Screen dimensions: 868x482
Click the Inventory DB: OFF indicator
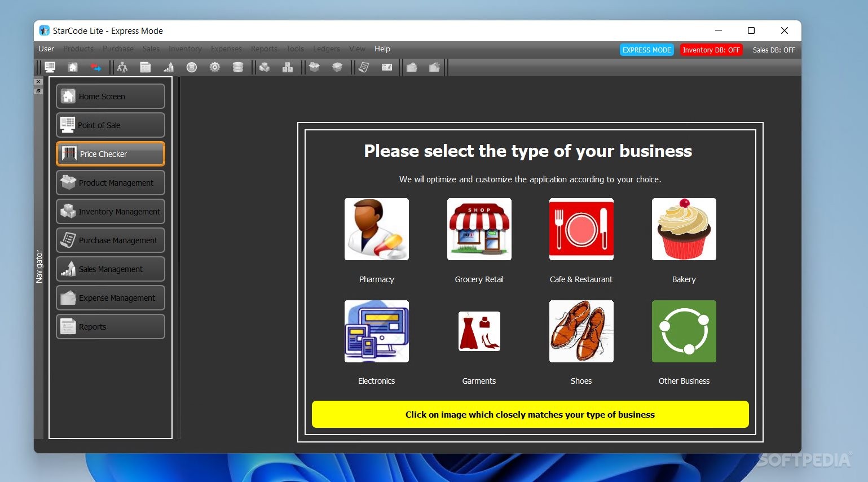[711, 50]
